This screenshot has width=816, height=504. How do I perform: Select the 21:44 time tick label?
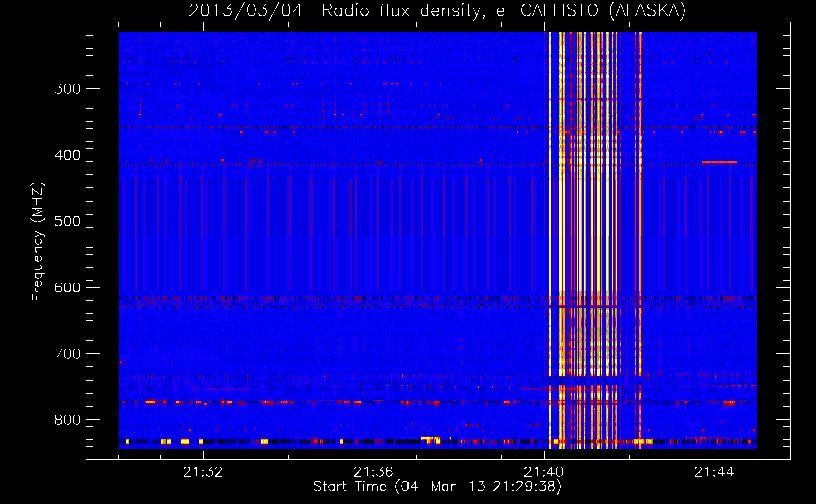[x=714, y=472]
